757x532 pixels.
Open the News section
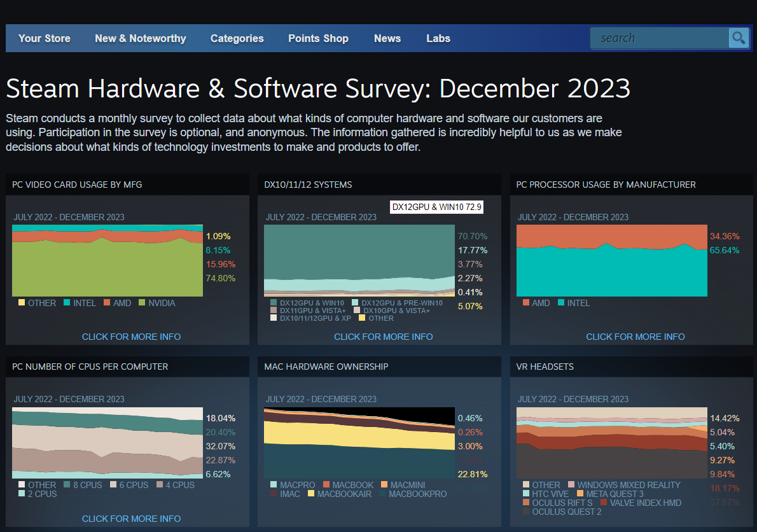pos(387,38)
